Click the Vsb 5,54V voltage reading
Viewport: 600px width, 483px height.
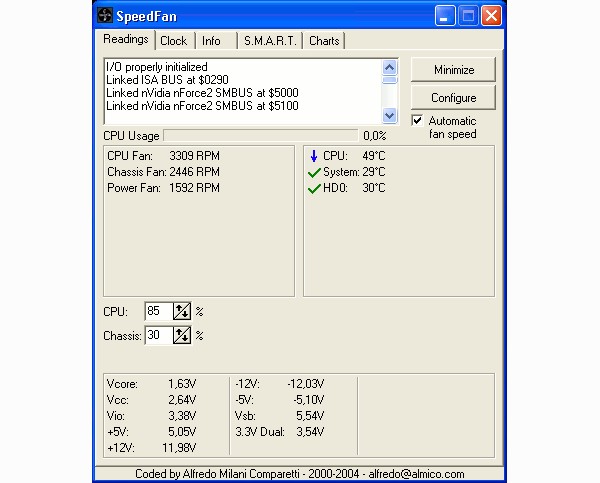pos(280,416)
